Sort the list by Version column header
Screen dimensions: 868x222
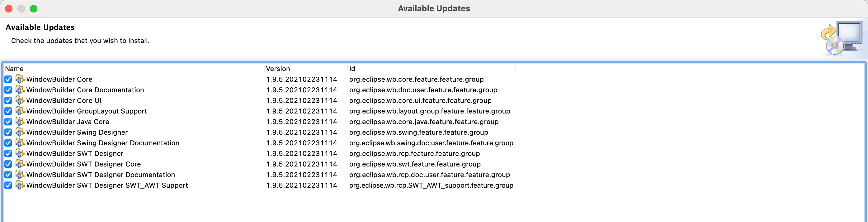[278, 69]
